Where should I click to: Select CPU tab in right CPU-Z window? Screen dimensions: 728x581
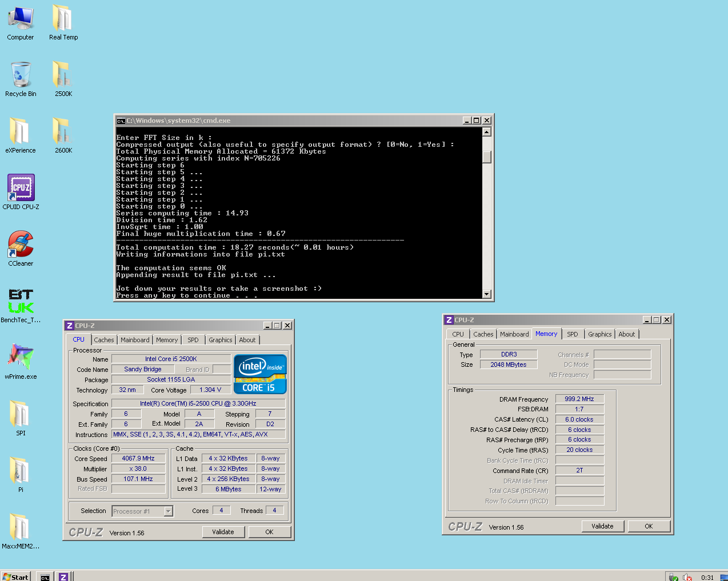tap(458, 334)
